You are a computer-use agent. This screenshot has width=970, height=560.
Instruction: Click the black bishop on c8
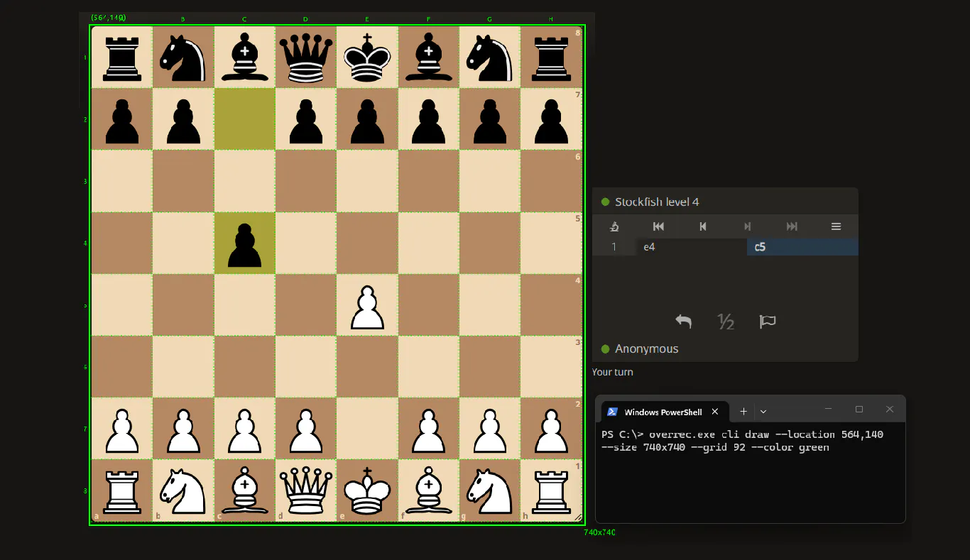(x=244, y=58)
